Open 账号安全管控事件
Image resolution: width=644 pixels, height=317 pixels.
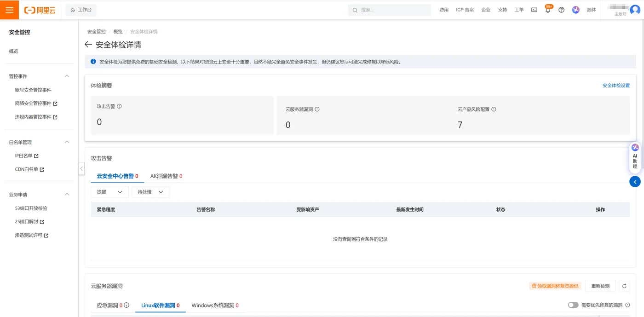pyautogui.click(x=33, y=90)
